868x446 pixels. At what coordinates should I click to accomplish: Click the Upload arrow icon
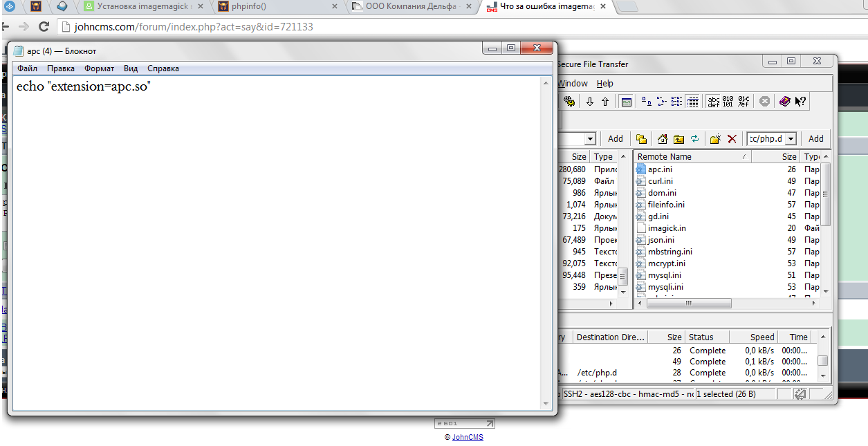point(605,102)
